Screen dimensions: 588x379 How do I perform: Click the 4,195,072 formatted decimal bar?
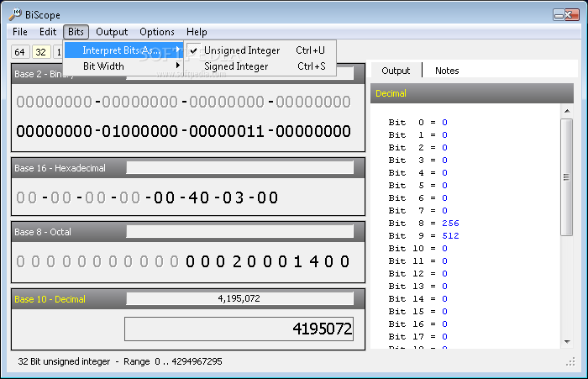(x=239, y=298)
